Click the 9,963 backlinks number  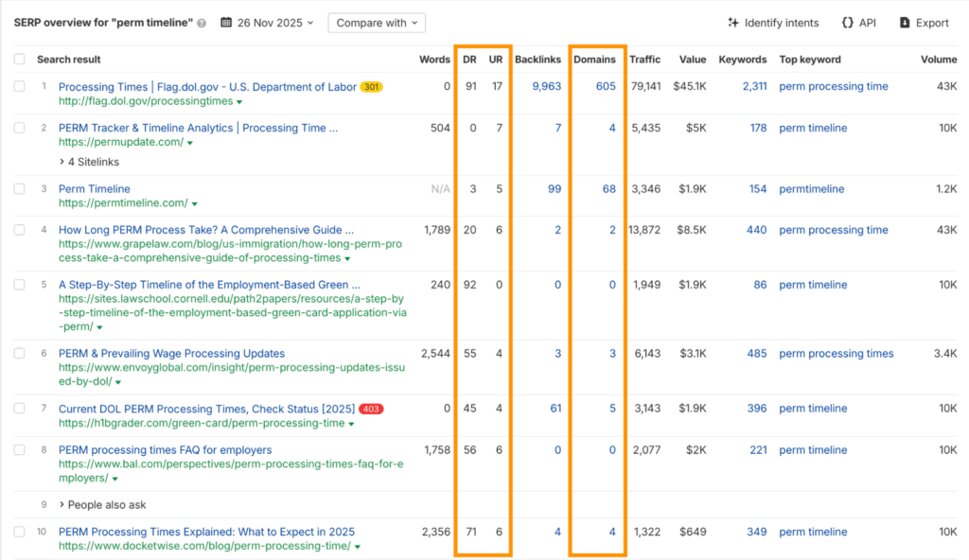[x=546, y=87]
